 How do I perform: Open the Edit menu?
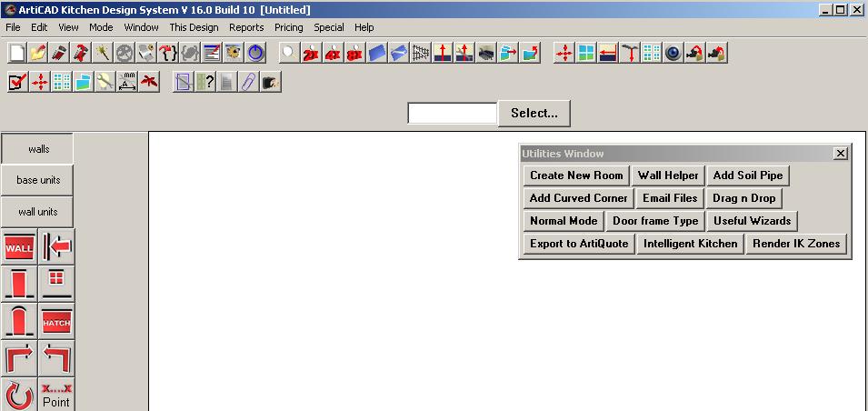tap(39, 27)
